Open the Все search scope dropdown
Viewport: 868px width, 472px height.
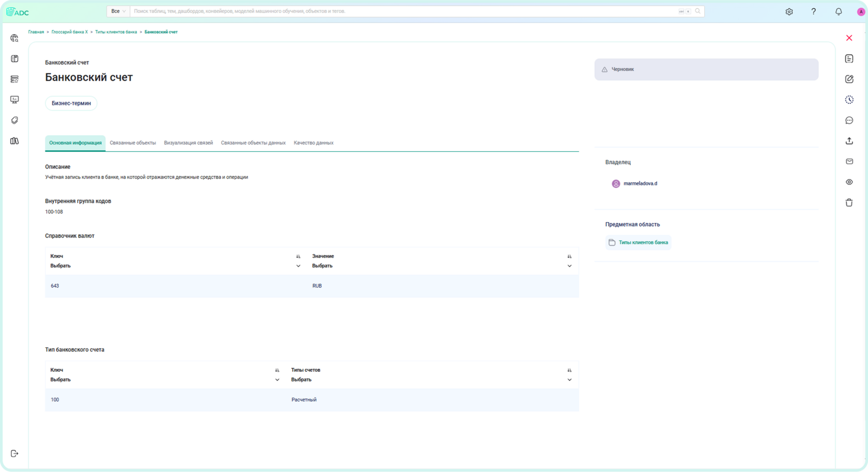[x=118, y=11]
